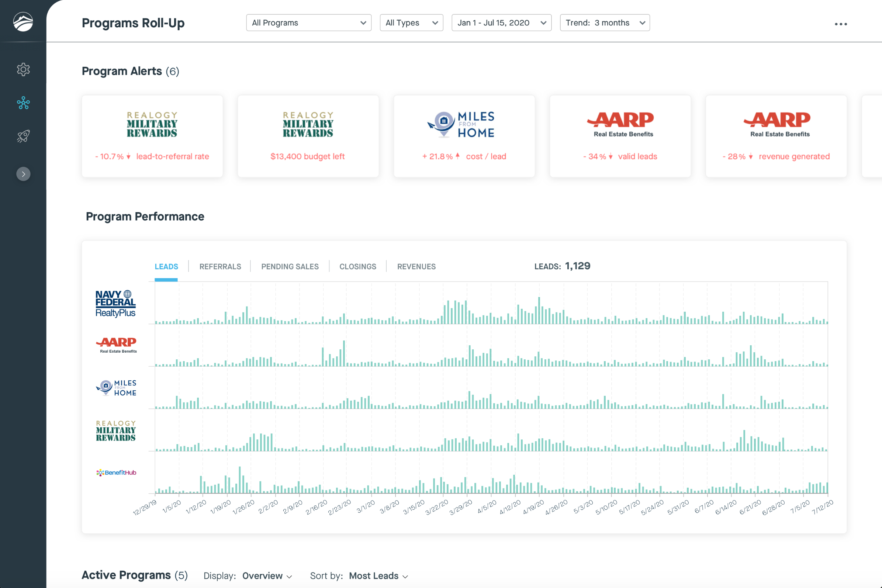Screen dimensions: 882x588
Task: Switch to the Referrals tab
Action: [x=220, y=267]
